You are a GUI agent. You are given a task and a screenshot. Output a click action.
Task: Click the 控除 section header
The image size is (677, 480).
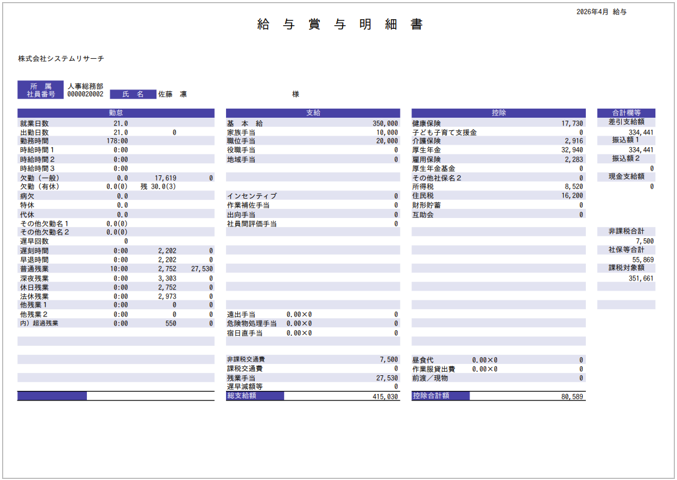coord(498,113)
